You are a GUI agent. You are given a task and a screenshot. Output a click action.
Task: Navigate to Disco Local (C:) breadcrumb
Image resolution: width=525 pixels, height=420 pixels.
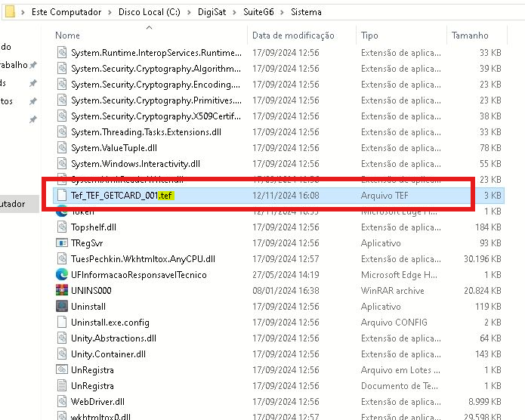click(153, 12)
